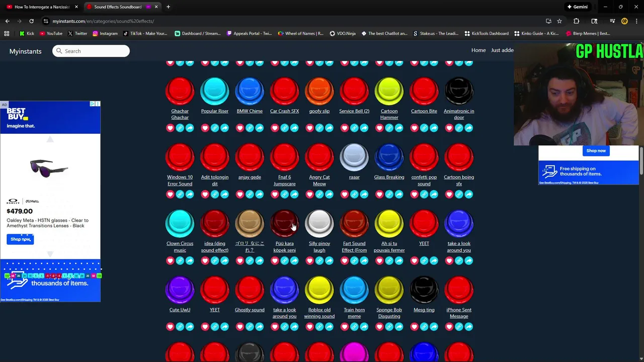Copy link for Ghachar Ghachar sound

(x=180, y=128)
